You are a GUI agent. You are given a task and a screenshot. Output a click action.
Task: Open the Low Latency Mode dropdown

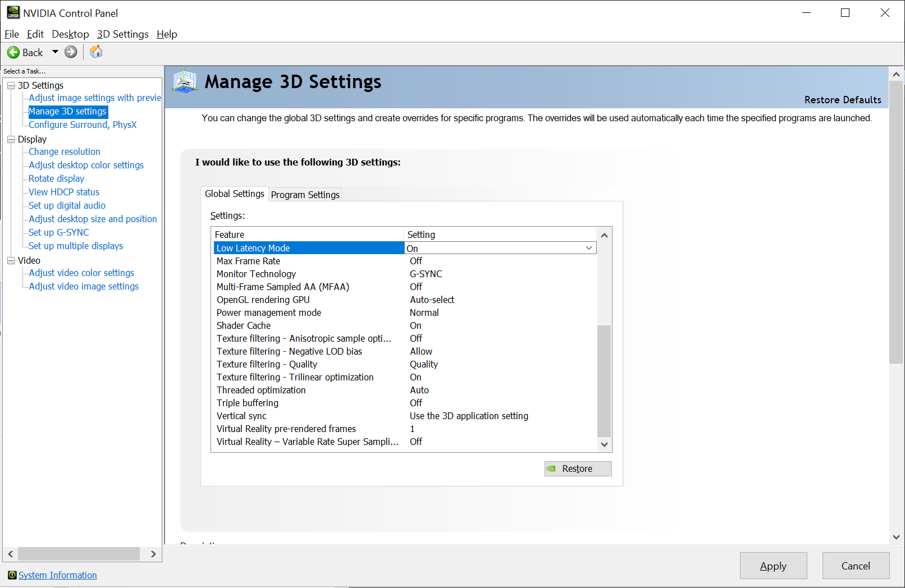(x=589, y=248)
